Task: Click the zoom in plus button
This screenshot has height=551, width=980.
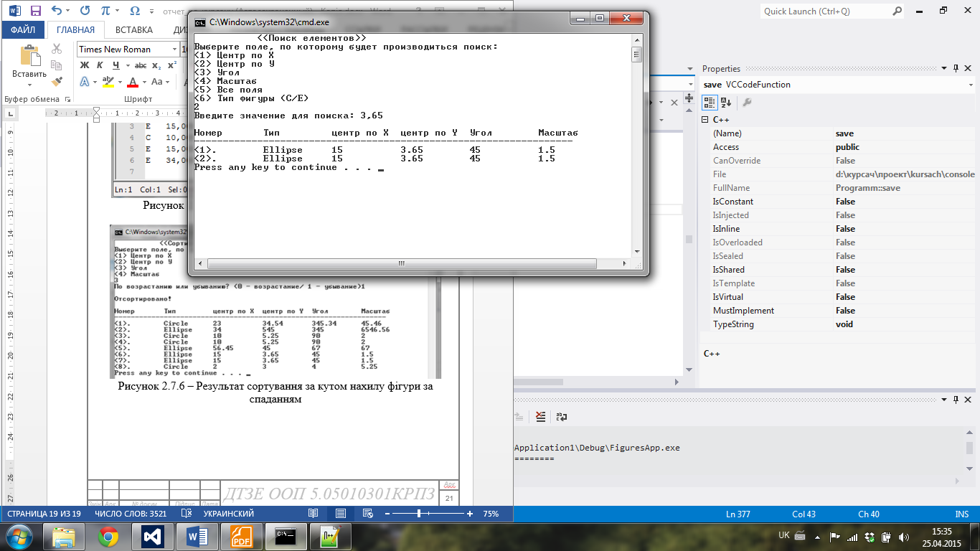Action: coord(470,514)
